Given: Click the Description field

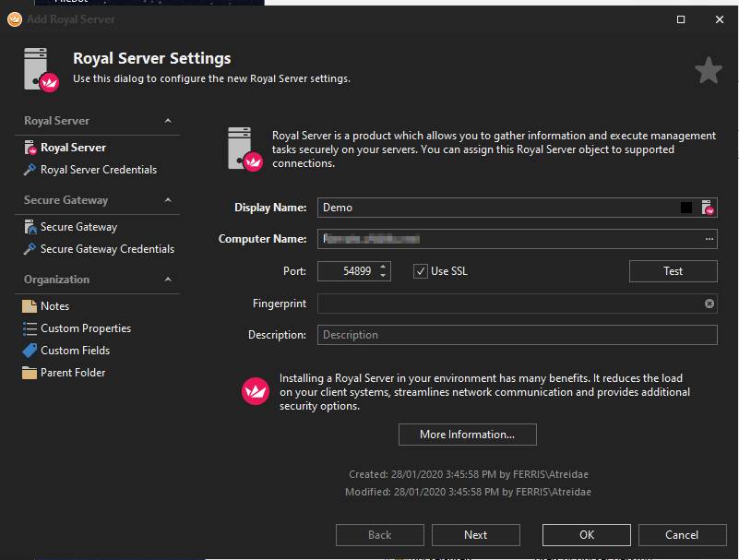Looking at the screenshot, I should (518, 335).
